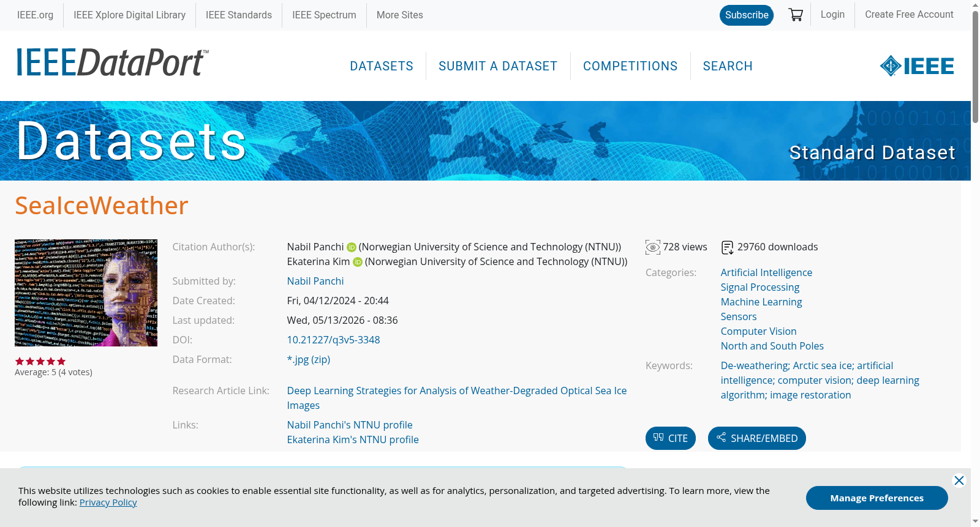Open Ekaterina Kim's ORCID icon
Screen dimensions: 980x527
[358, 262]
